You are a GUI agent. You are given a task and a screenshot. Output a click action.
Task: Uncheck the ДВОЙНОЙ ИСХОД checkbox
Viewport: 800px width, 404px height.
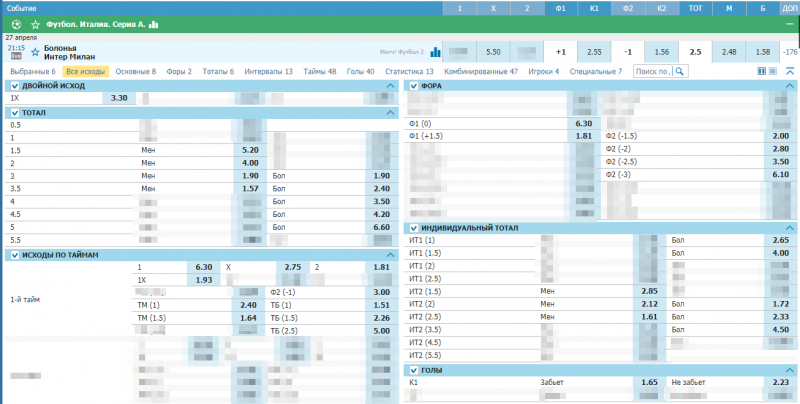point(13,86)
